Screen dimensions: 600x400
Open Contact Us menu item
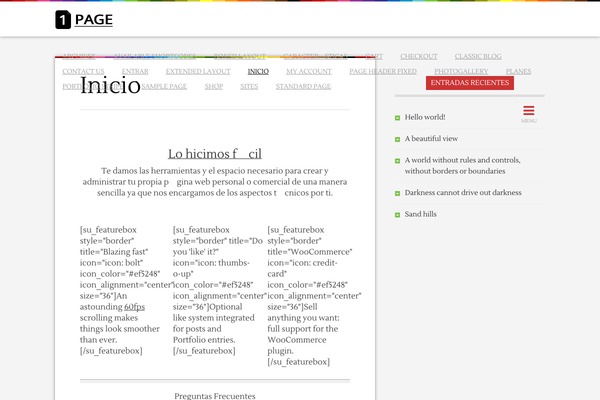point(83,71)
